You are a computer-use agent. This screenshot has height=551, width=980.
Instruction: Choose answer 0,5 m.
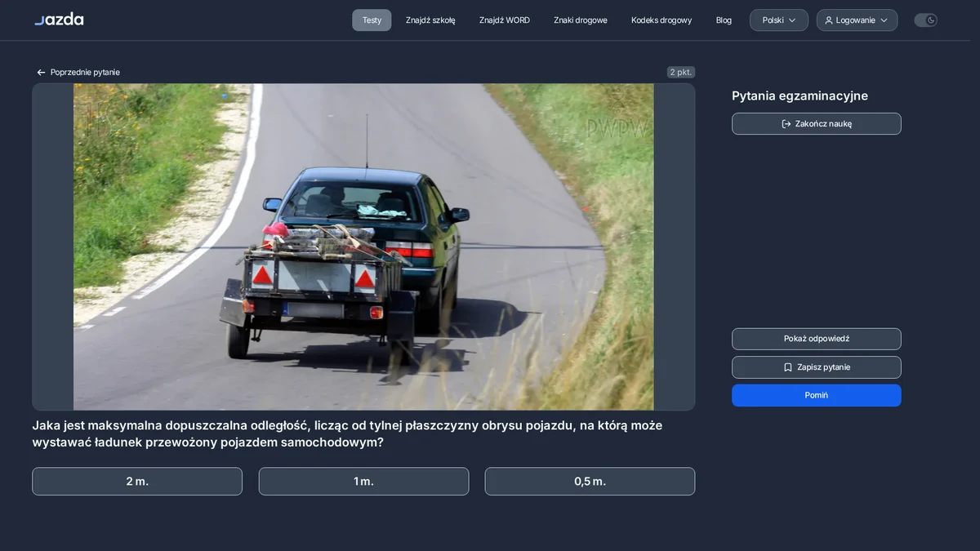(590, 482)
